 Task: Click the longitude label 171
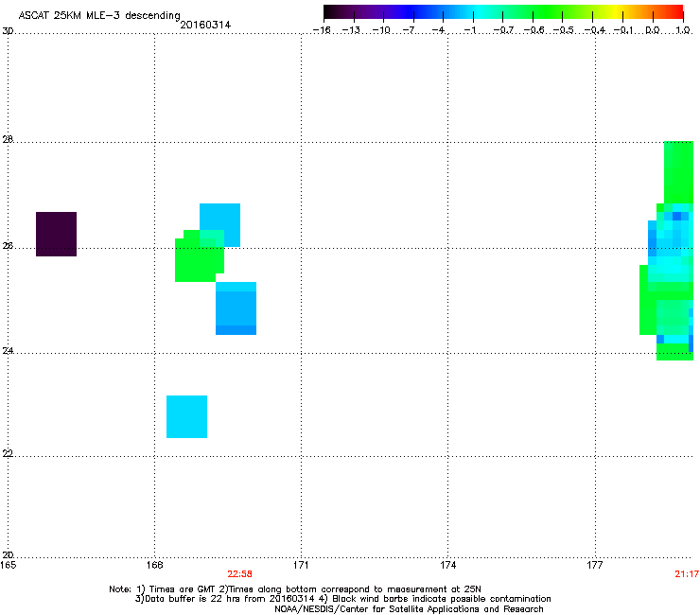pyautogui.click(x=301, y=565)
